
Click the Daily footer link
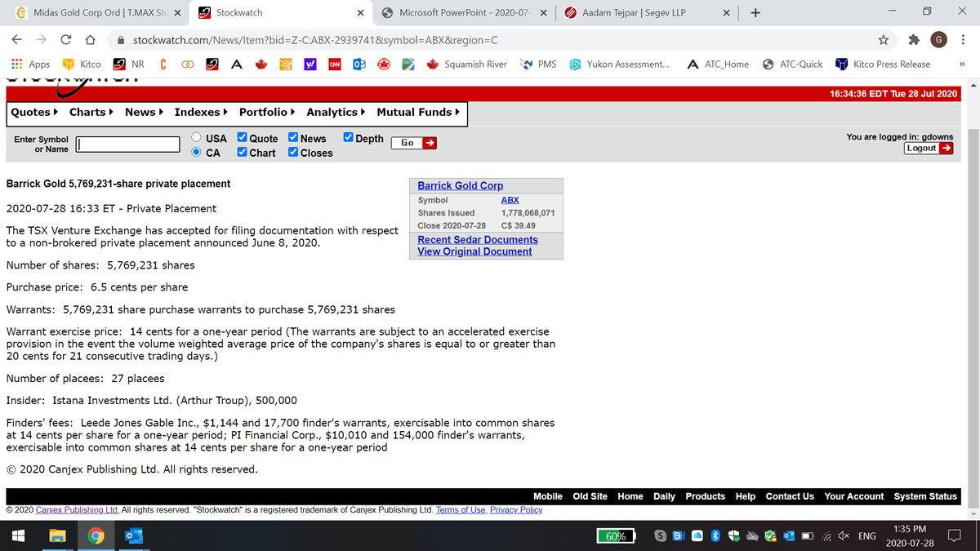(664, 496)
